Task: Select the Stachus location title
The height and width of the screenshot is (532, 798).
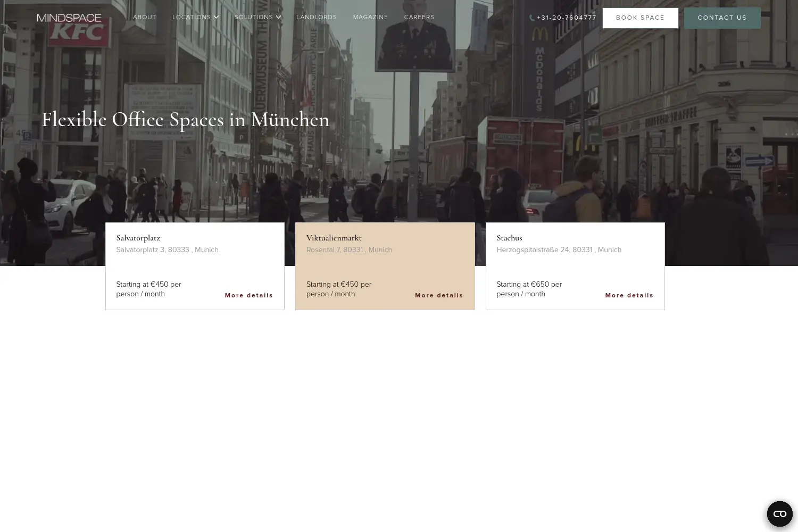Action: coord(510,238)
